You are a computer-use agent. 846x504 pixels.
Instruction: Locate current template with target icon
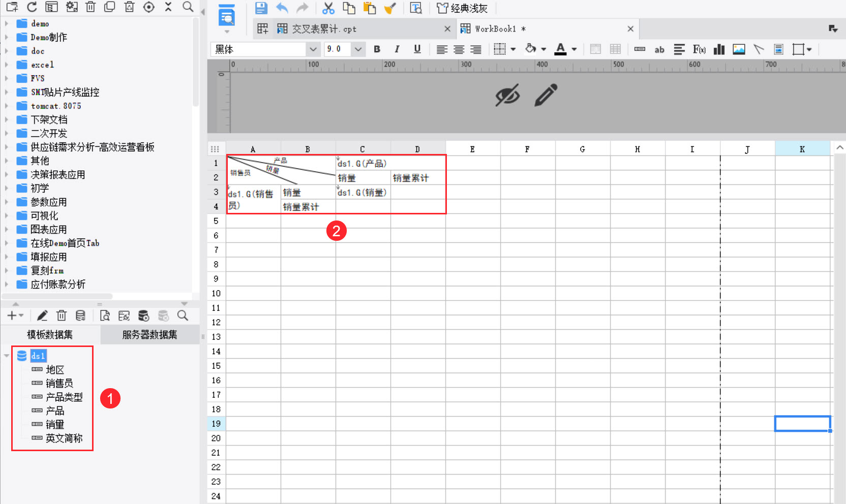[x=149, y=7]
